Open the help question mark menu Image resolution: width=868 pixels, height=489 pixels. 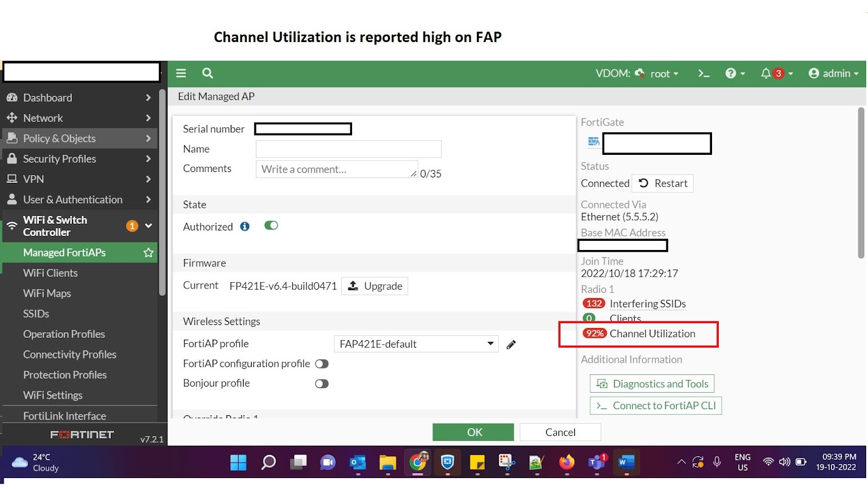tap(735, 73)
